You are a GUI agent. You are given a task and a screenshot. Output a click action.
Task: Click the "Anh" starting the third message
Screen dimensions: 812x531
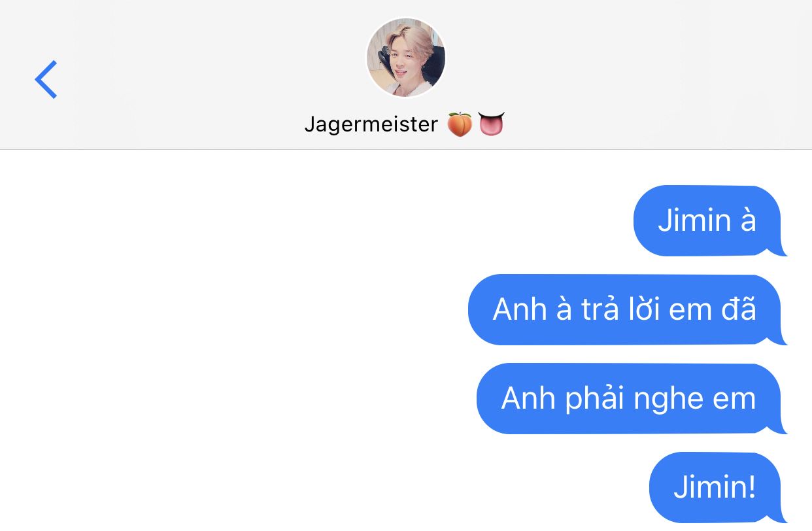coord(528,398)
